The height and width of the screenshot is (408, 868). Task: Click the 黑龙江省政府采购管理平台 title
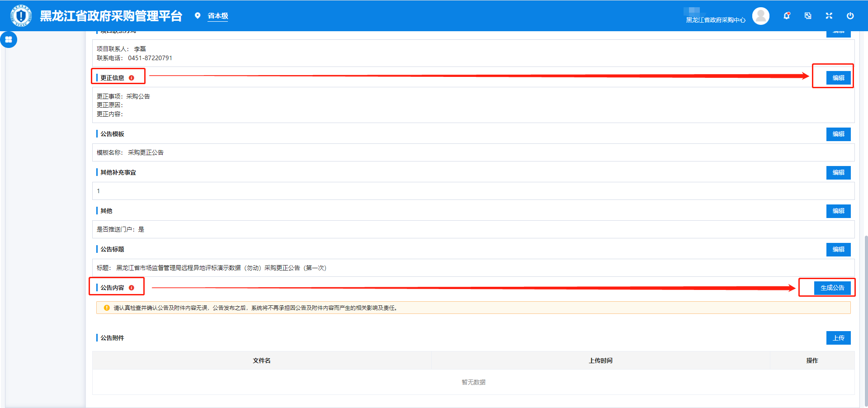tap(111, 16)
